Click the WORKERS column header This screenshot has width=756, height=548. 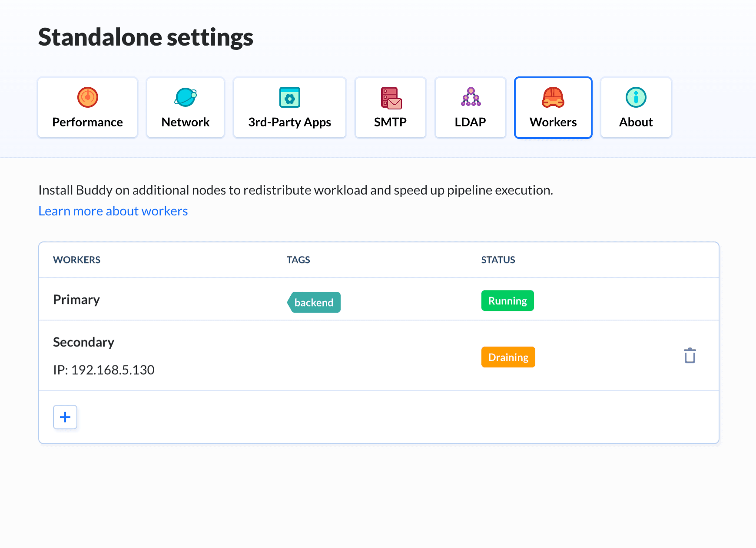tap(76, 260)
